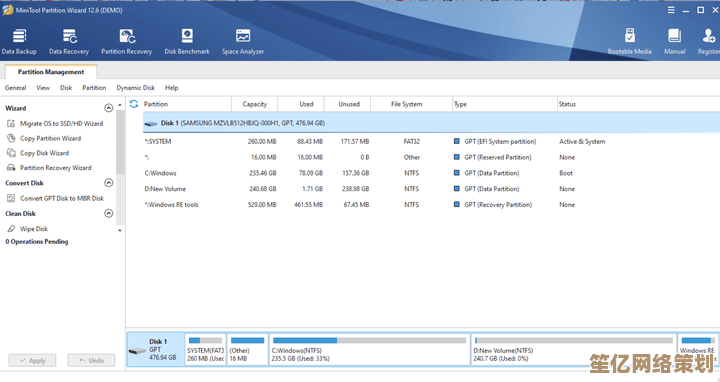Launch Data Recovery tool
720x382 pixels.
69,41
